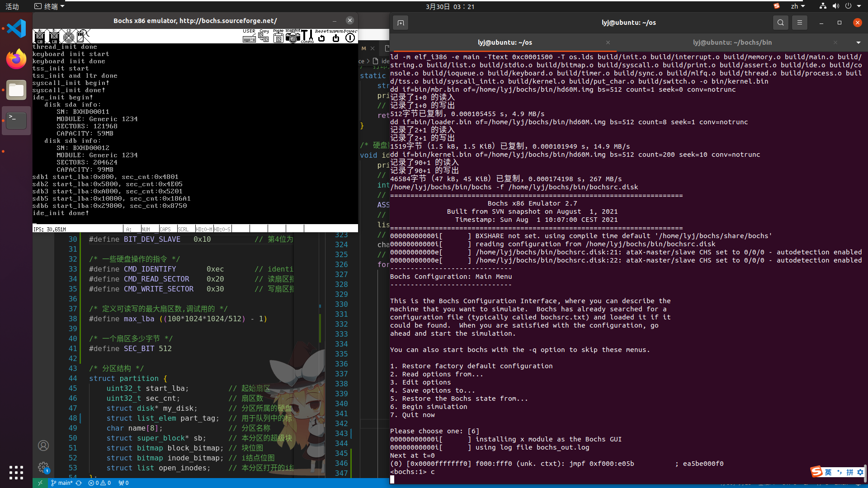Open the zh input language dropdown
868x488 pixels.
pos(797,6)
